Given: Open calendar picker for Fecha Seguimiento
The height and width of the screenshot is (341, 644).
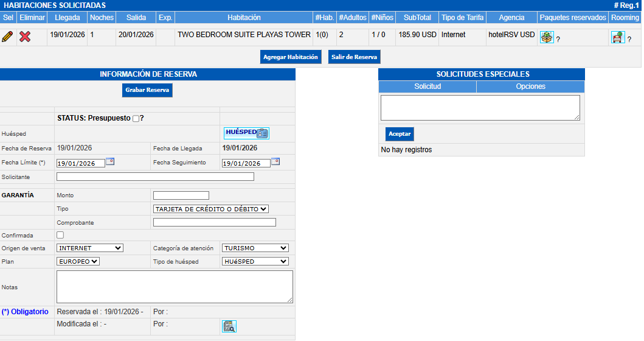Looking at the screenshot, I should [x=275, y=162].
